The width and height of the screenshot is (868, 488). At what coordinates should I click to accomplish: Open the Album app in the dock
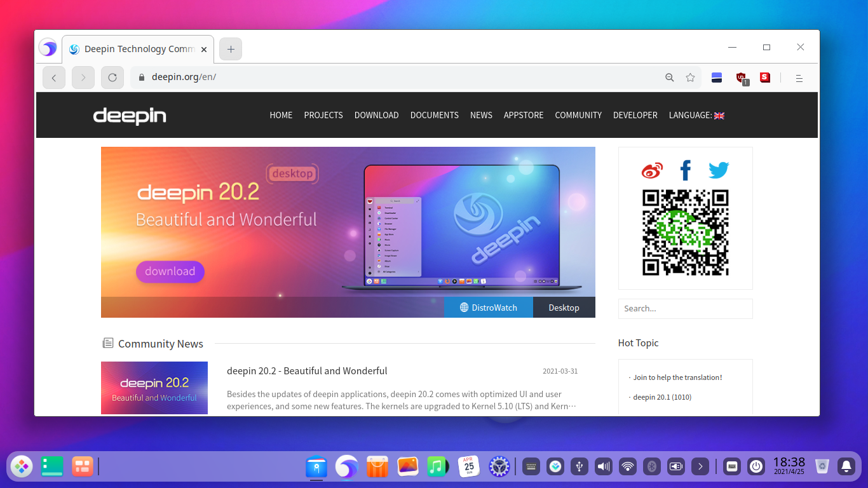point(408,467)
